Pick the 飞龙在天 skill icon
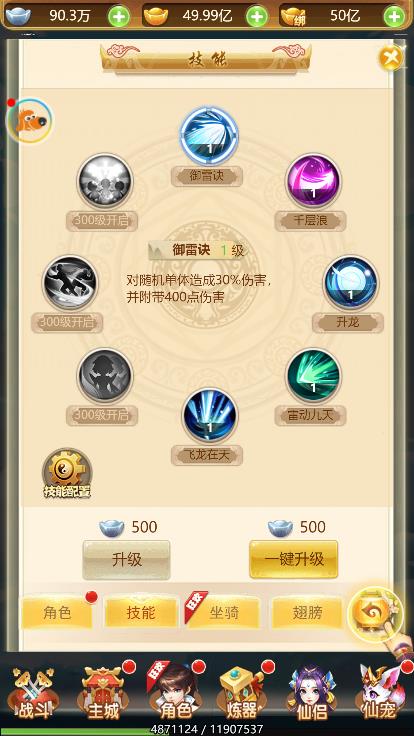414x736 pixels. (210, 415)
